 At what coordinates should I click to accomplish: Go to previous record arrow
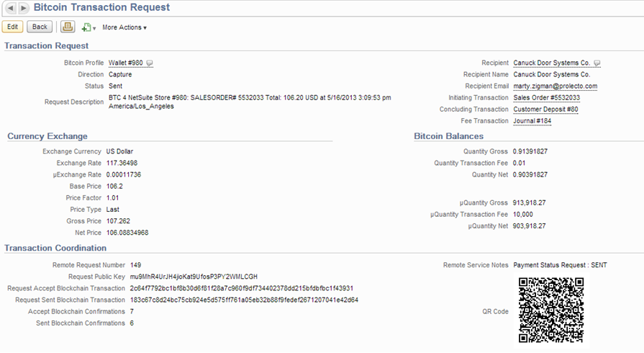[11, 8]
